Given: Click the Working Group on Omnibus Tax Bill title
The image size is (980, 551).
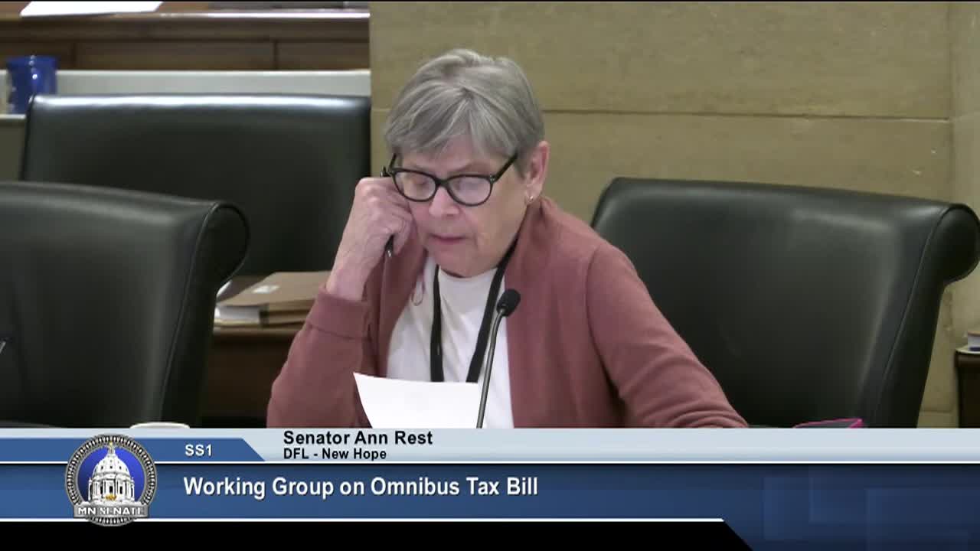Looking at the screenshot, I should pos(360,487).
